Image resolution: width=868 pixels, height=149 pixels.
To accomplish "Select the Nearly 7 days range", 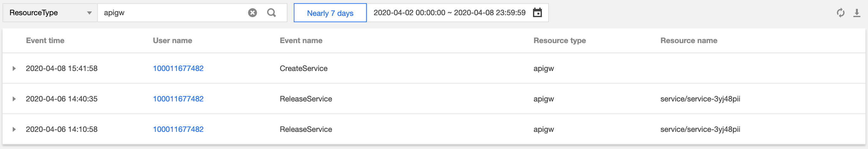I will coord(330,13).
